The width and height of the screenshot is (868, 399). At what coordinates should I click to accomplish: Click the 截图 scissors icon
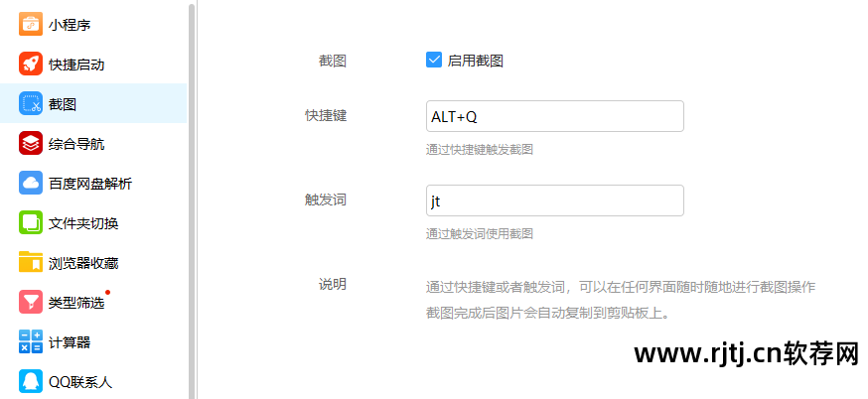tap(31, 103)
